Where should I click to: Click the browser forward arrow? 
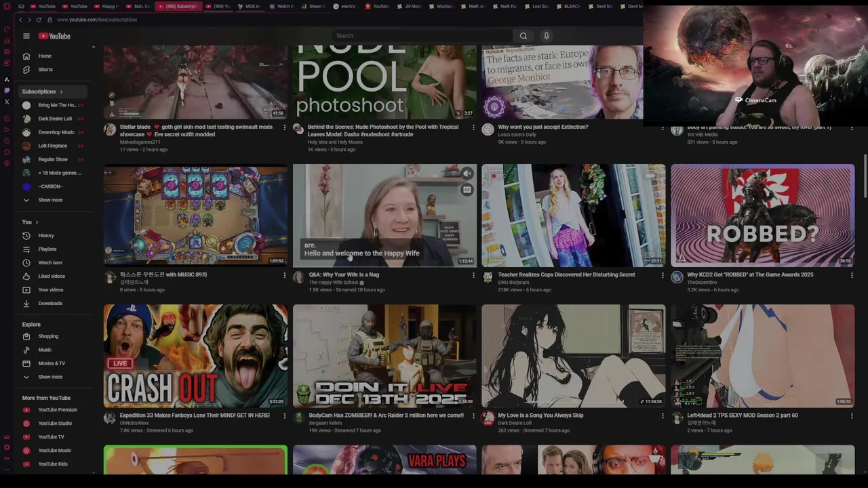[x=29, y=20]
